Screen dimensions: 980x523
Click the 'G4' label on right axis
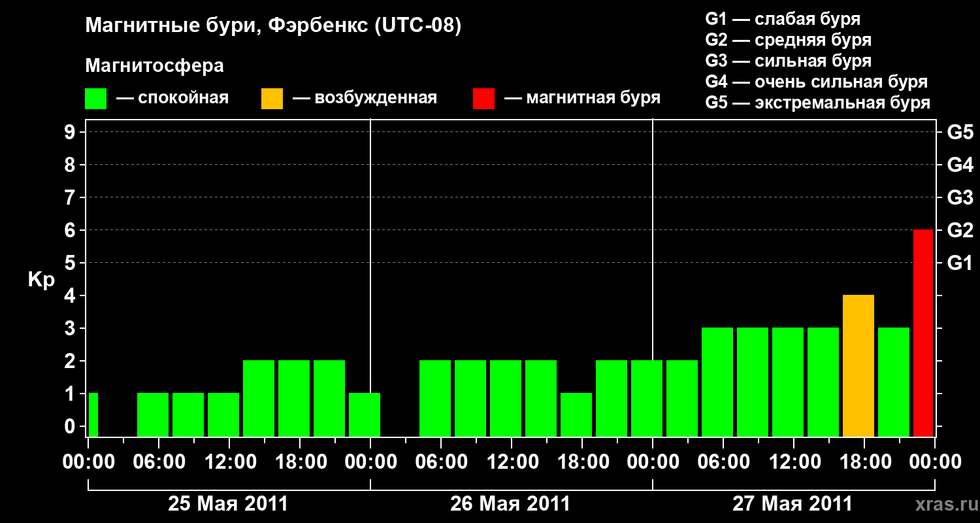click(x=960, y=165)
